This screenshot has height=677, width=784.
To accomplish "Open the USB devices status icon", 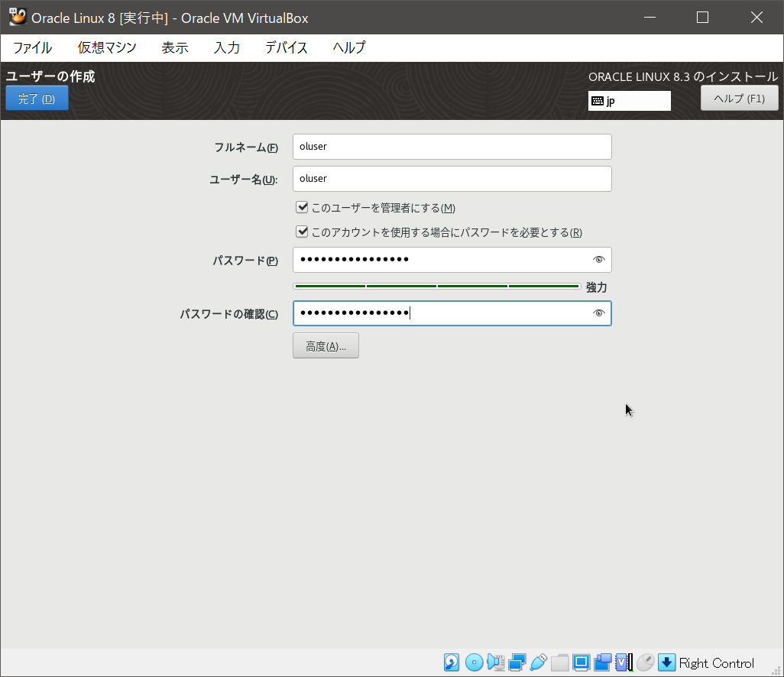I will 539,662.
